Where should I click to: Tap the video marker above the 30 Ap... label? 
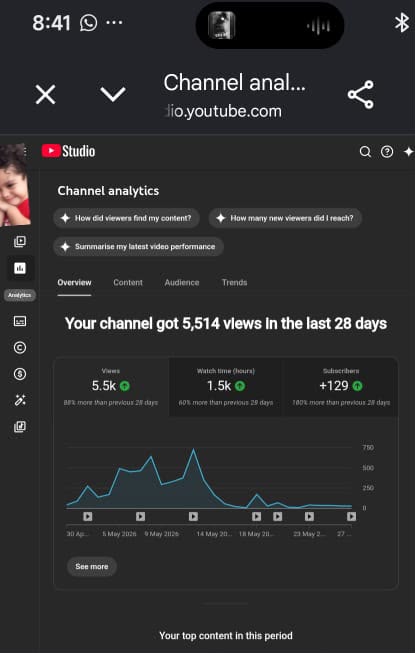coord(87,516)
